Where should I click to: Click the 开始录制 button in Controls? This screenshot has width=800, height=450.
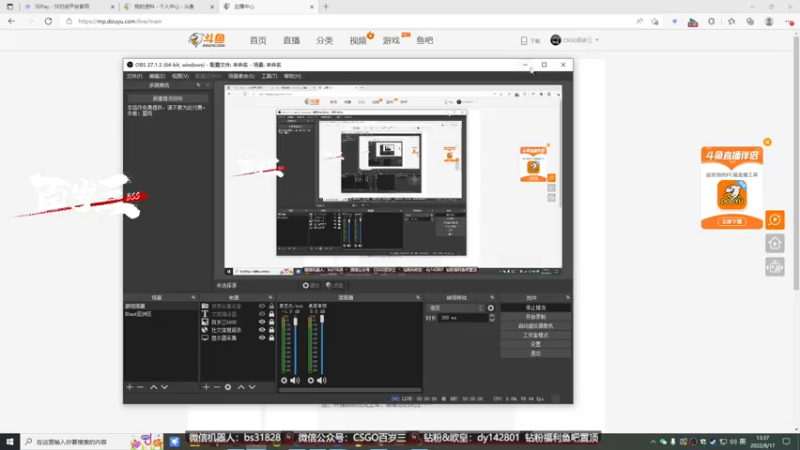[x=535, y=317]
